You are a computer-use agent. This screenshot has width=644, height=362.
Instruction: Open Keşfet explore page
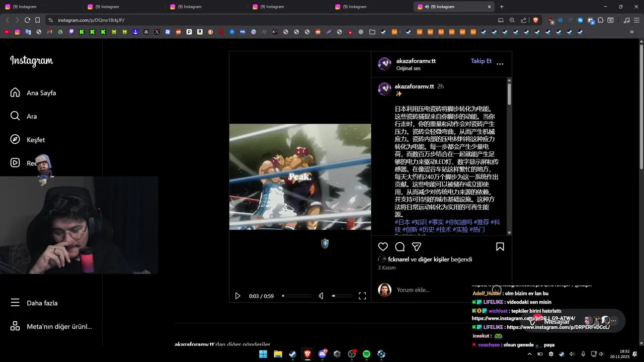click(x=28, y=139)
